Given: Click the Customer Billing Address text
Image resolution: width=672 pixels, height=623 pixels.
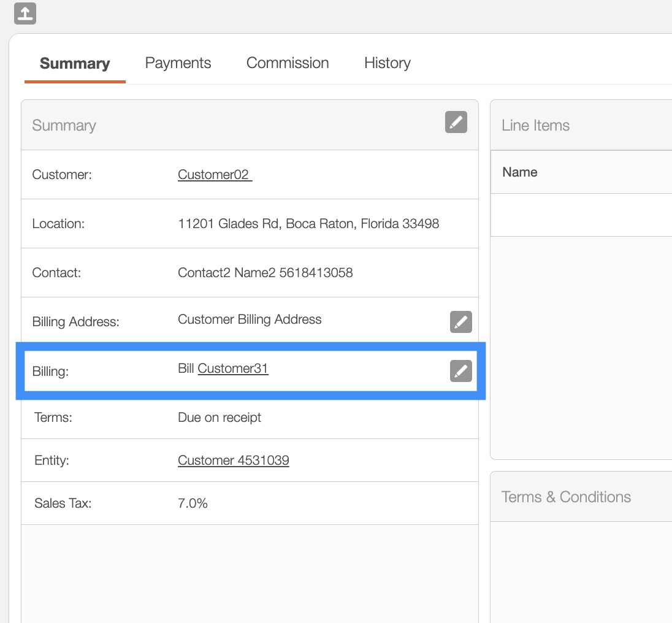Looking at the screenshot, I should click(x=250, y=319).
